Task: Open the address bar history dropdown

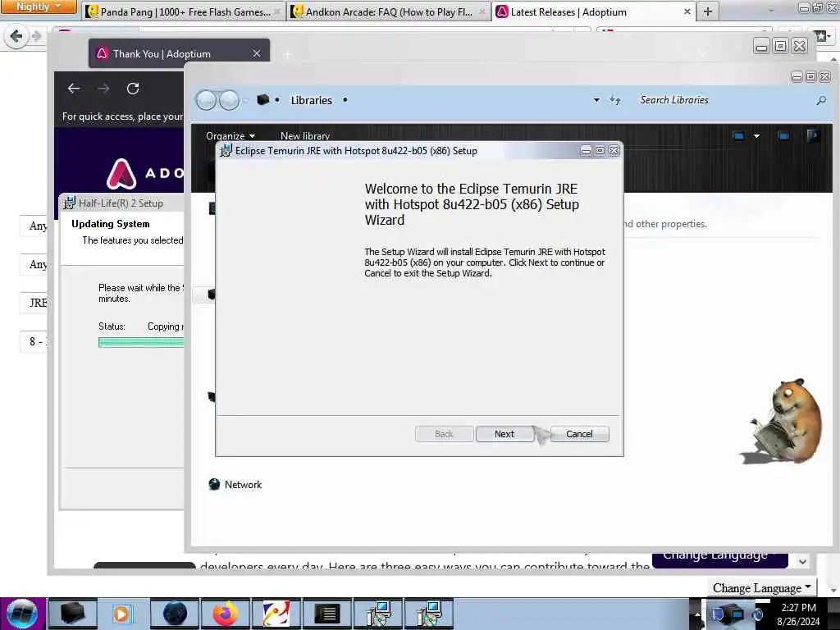Action: [596, 100]
